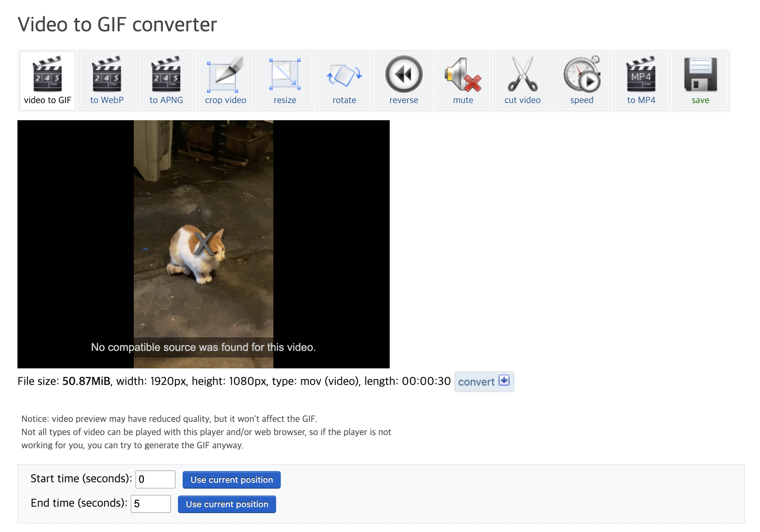
Task: Focus the Start time seconds field
Action: (x=155, y=479)
